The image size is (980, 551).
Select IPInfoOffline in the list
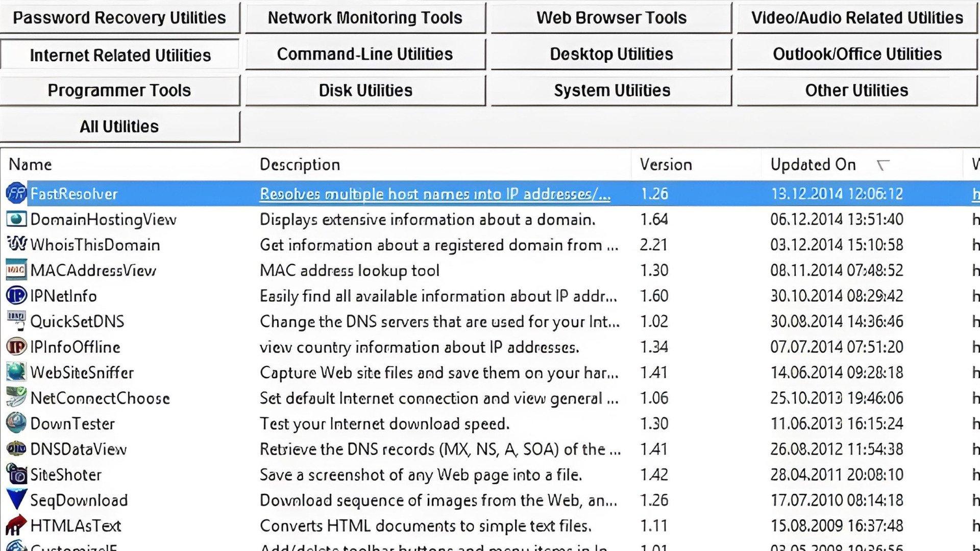pyautogui.click(x=75, y=347)
